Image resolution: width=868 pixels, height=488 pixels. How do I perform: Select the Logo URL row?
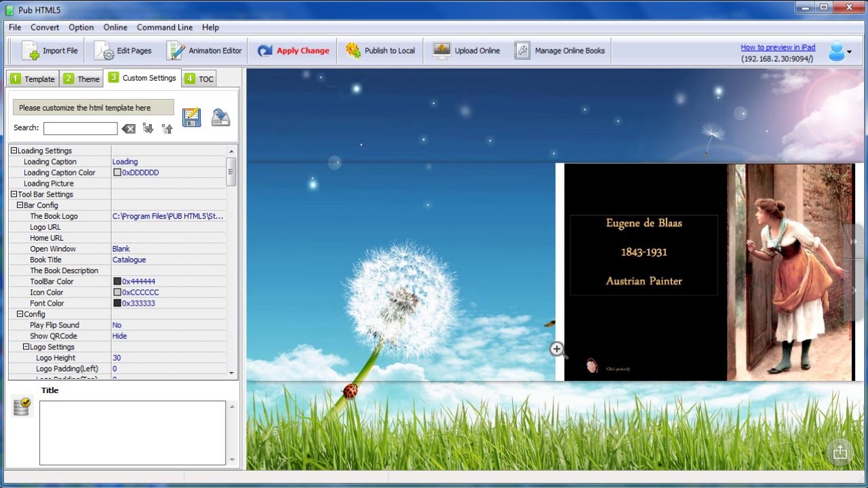(117, 226)
